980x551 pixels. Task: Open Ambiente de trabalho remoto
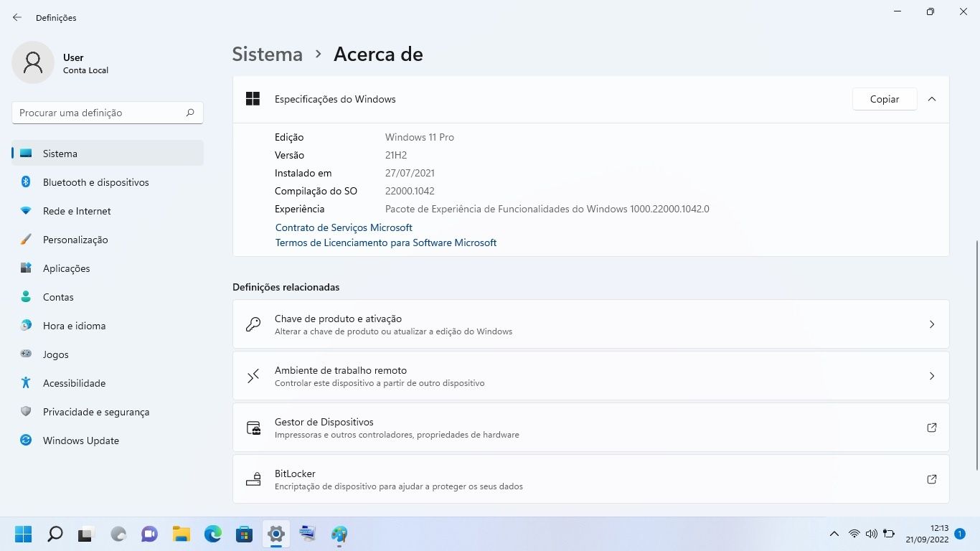pos(590,376)
